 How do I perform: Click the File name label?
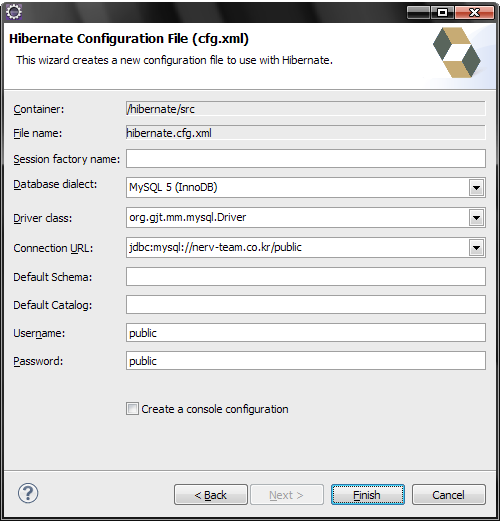pos(38,133)
